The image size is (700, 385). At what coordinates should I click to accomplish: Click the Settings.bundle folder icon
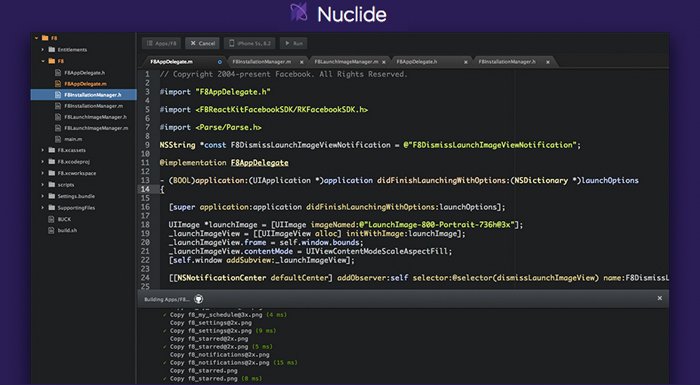point(51,196)
